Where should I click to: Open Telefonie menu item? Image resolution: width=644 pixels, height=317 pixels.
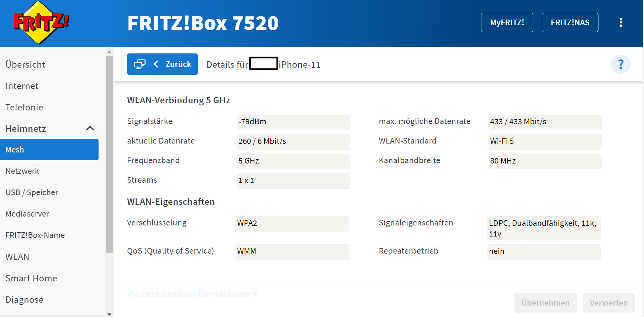pos(24,107)
